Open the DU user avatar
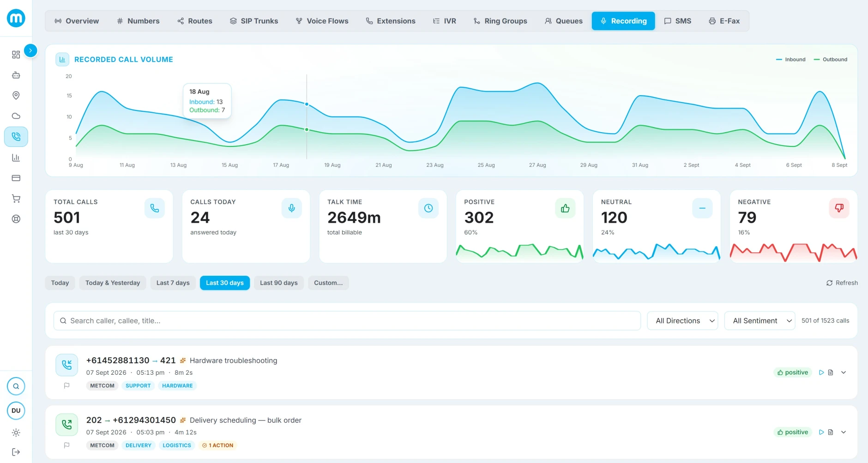Image resolution: width=868 pixels, height=463 pixels. (16, 410)
